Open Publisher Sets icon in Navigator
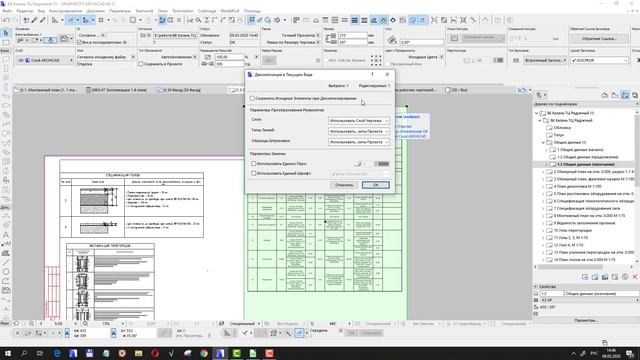 (635, 95)
